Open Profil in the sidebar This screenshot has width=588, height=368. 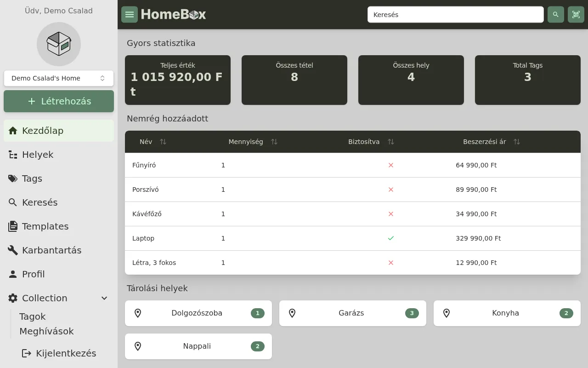(x=59, y=274)
